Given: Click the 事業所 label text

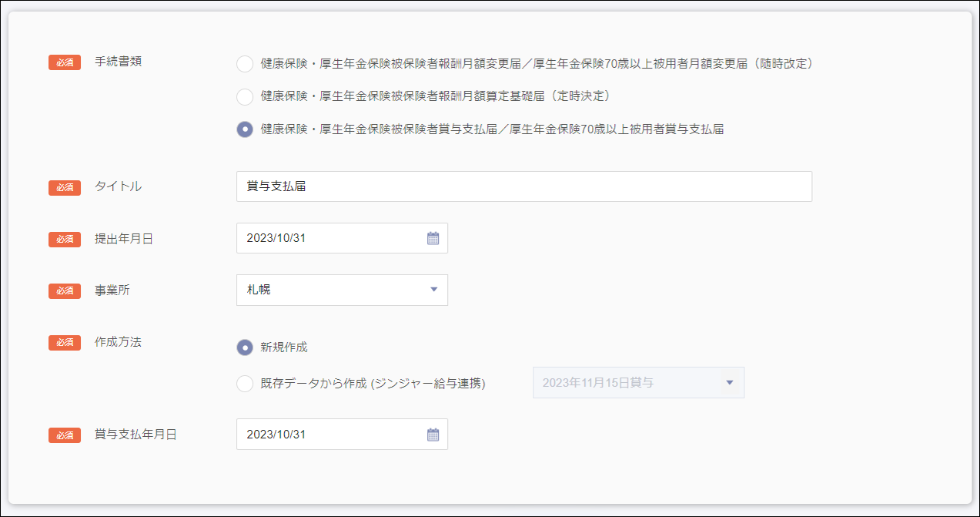Looking at the screenshot, I should point(112,290).
